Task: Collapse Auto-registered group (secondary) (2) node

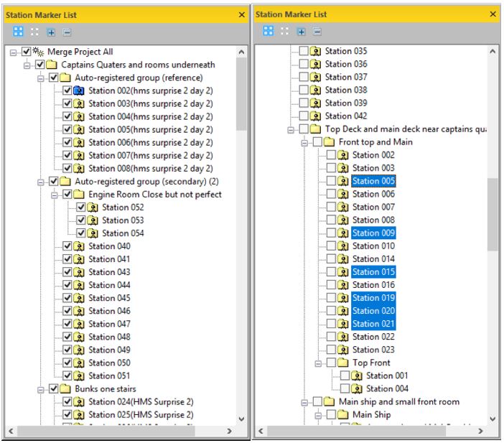Action: pyautogui.click(x=40, y=182)
